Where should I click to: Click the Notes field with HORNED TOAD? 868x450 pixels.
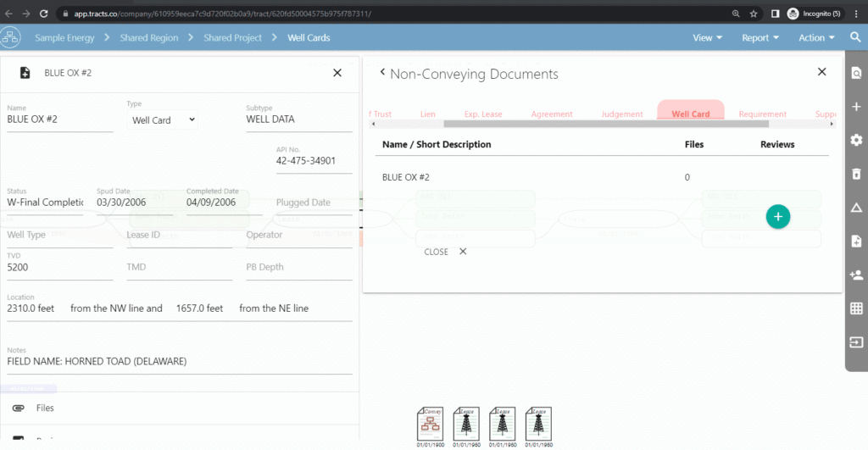pyautogui.click(x=179, y=362)
